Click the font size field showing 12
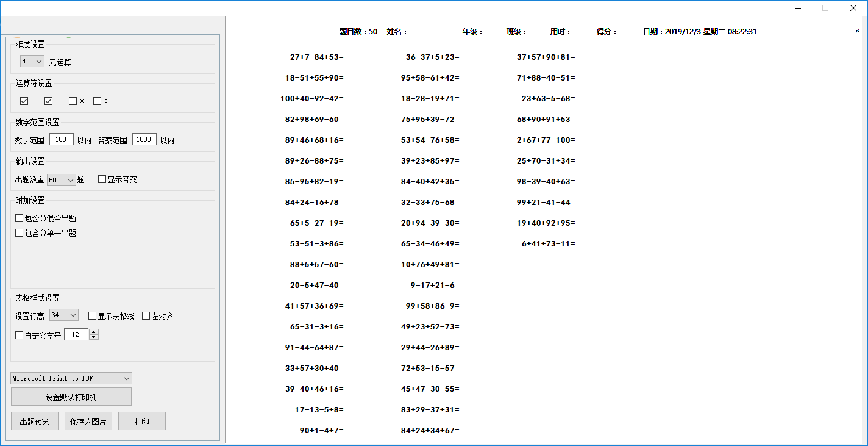 coord(76,335)
